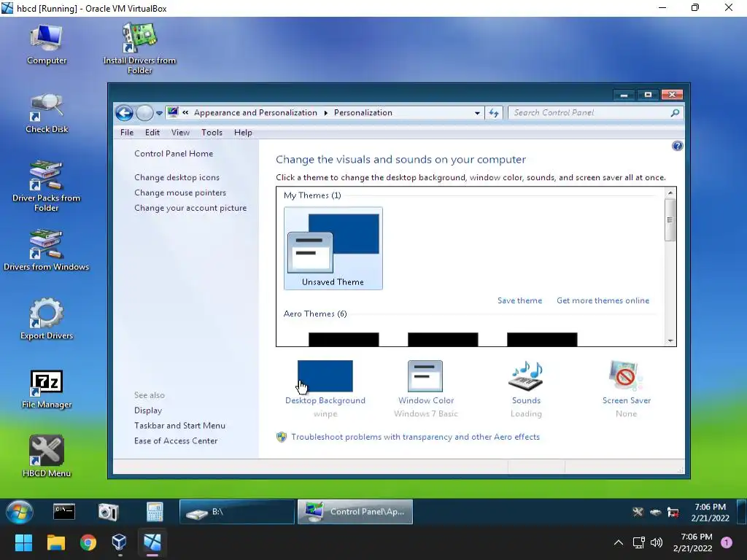Open host notification badge in tray
747x560 pixels.
point(726,542)
